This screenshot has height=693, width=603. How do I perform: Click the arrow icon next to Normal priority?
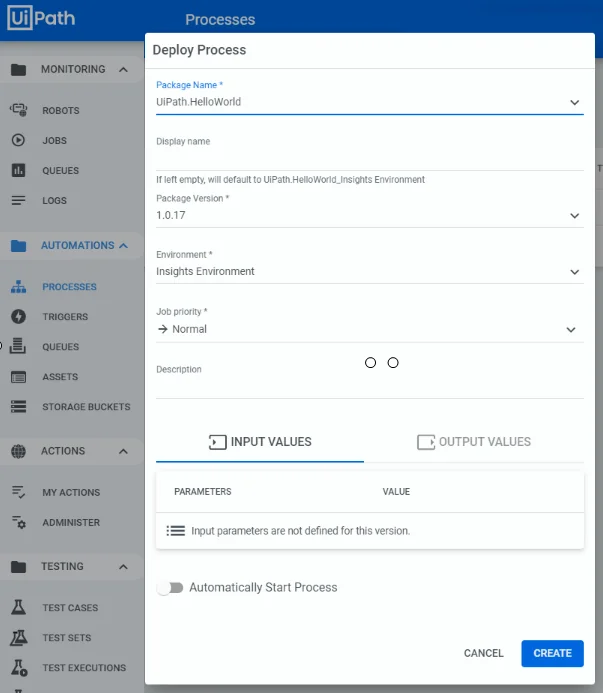[x=163, y=329]
